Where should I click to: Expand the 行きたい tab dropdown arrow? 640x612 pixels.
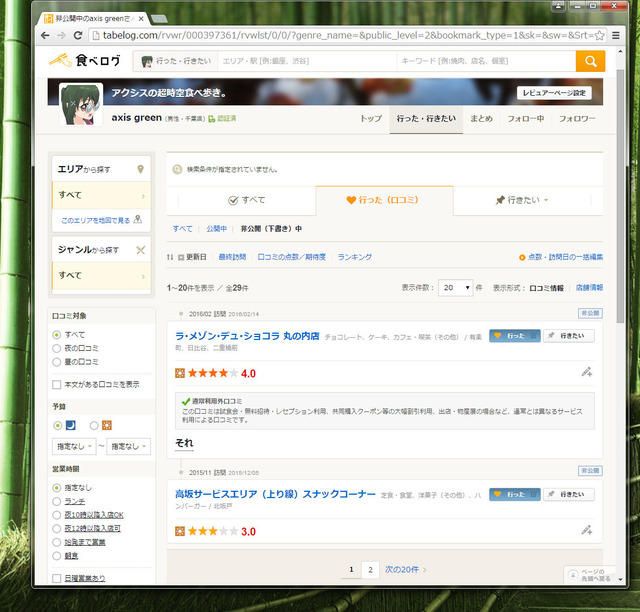(546, 201)
